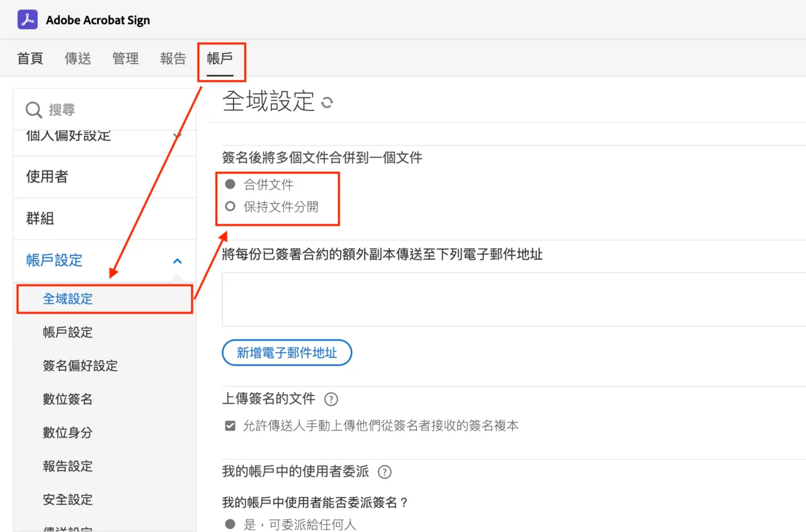Open 報告設定 in the sidebar
The height and width of the screenshot is (532, 806).
coord(68,466)
